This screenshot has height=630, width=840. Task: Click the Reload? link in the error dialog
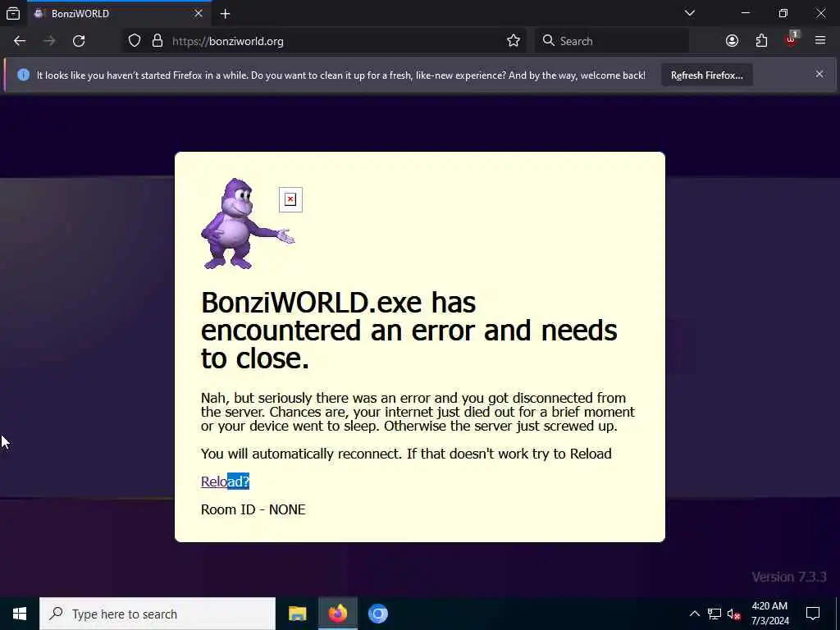(225, 481)
